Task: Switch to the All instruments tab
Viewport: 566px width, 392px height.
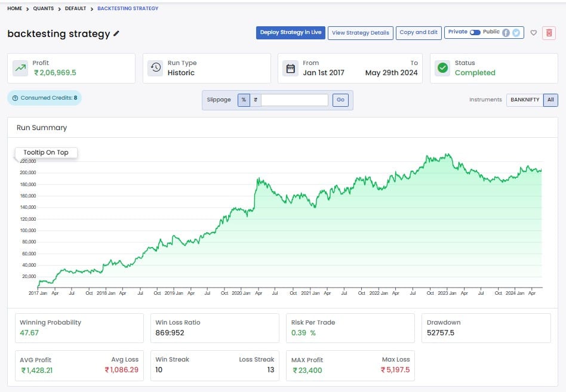Action: tap(550, 100)
